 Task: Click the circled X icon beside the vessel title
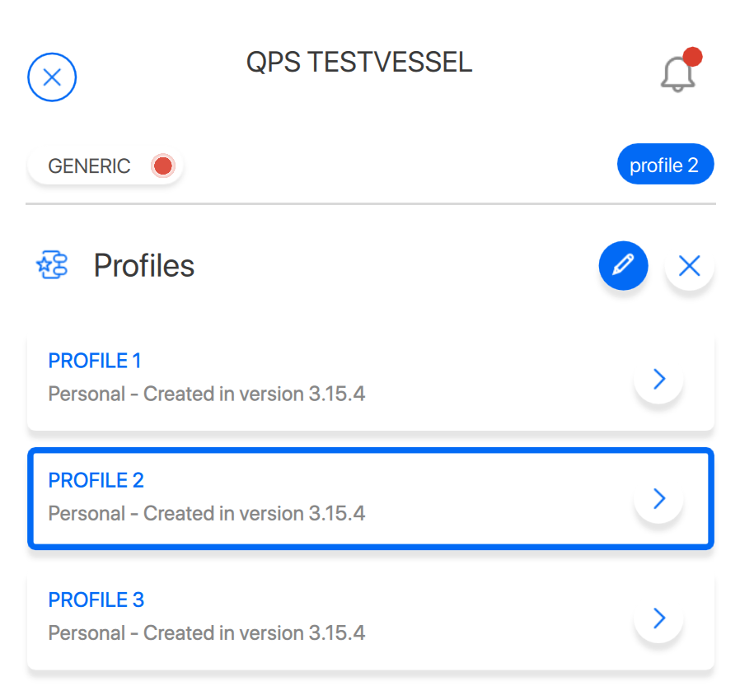[52, 77]
